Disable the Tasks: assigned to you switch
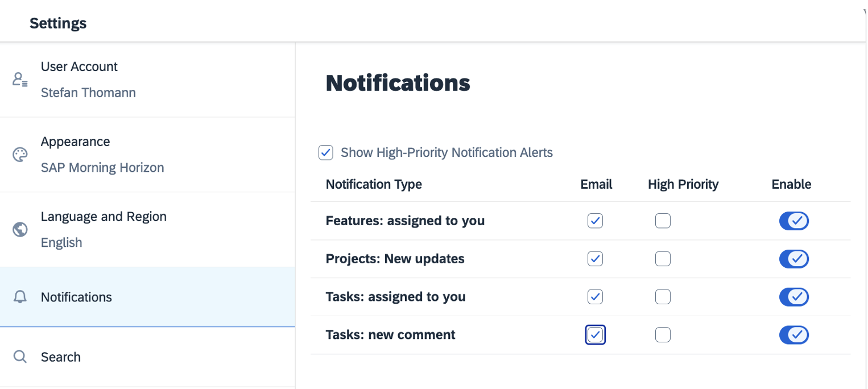This screenshot has width=868, height=389. pos(793,297)
